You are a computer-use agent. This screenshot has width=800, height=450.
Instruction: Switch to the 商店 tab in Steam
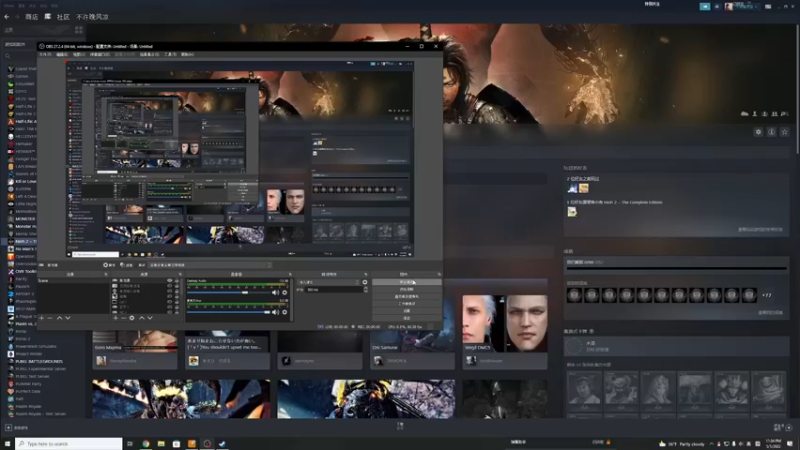32,17
